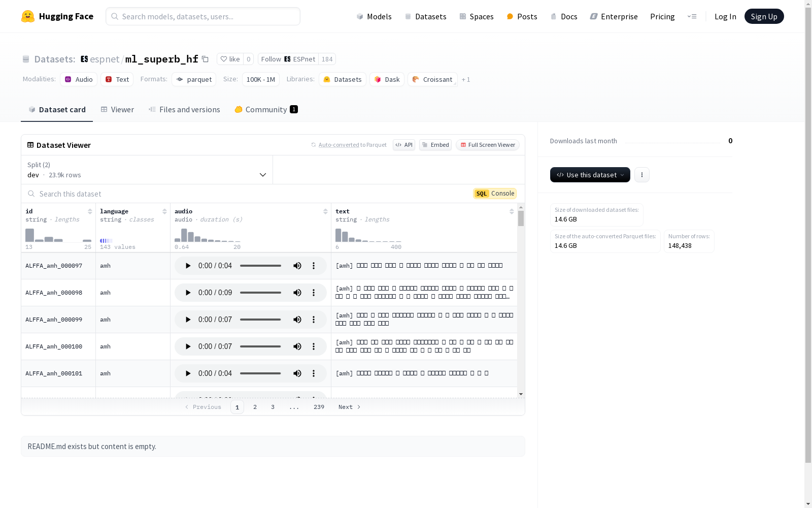The height and width of the screenshot is (508, 812).
Task: Open audio options menu for ALFFA_amh_000098
Action: [x=314, y=293]
